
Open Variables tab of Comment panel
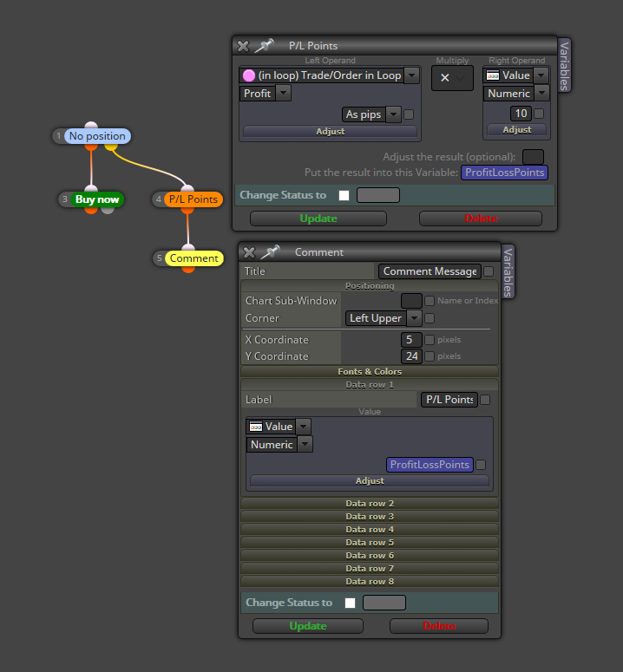(508, 271)
